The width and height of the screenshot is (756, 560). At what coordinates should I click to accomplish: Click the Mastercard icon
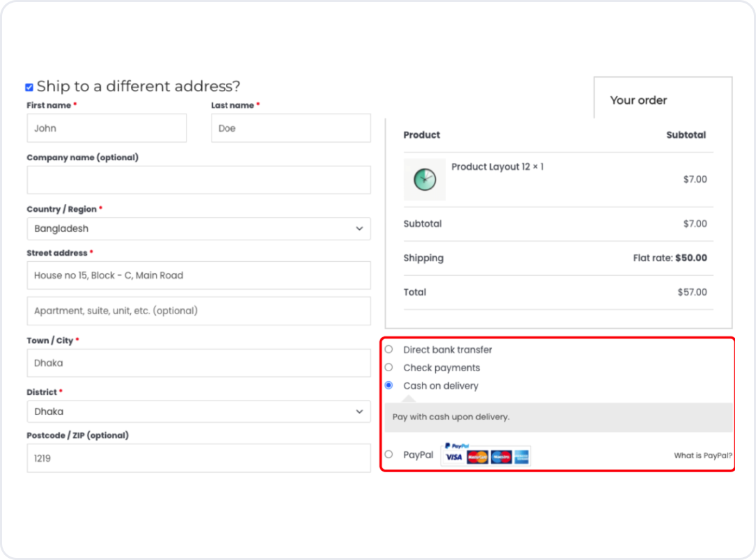pyautogui.click(x=477, y=457)
